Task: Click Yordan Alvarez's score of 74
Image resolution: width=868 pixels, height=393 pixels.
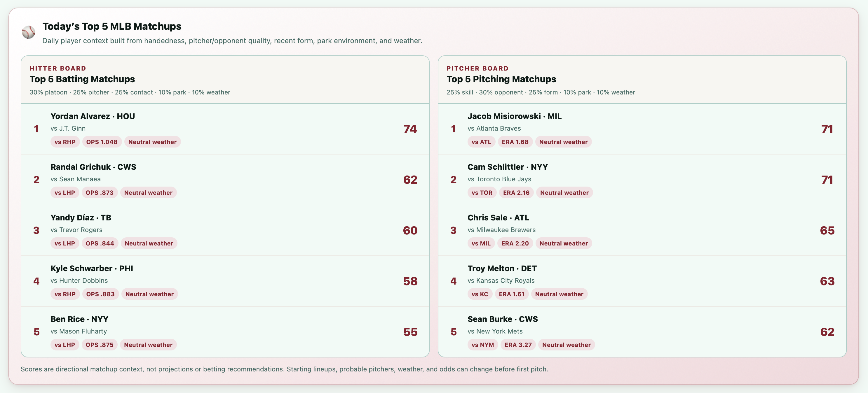Action: pyautogui.click(x=410, y=129)
